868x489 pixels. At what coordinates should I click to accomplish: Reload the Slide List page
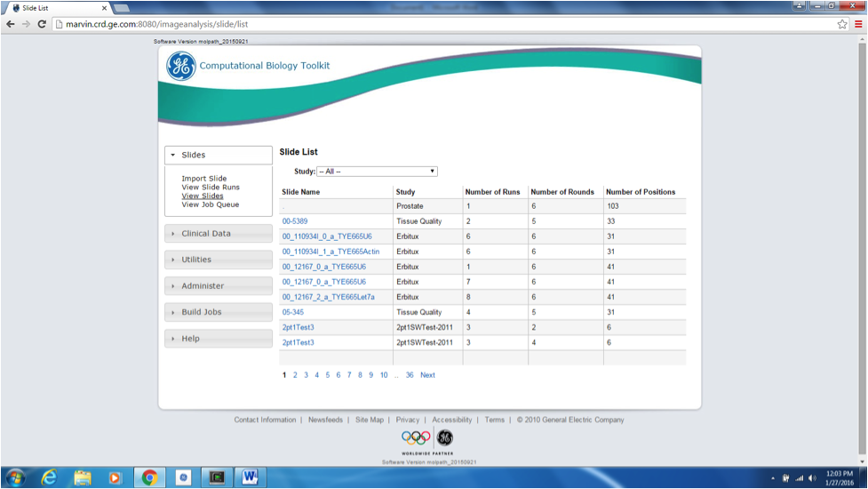[x=42, y=24]
